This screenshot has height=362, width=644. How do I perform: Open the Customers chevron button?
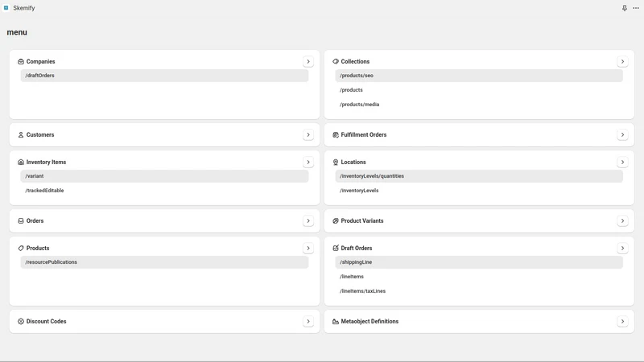click(x=308, y=134)
